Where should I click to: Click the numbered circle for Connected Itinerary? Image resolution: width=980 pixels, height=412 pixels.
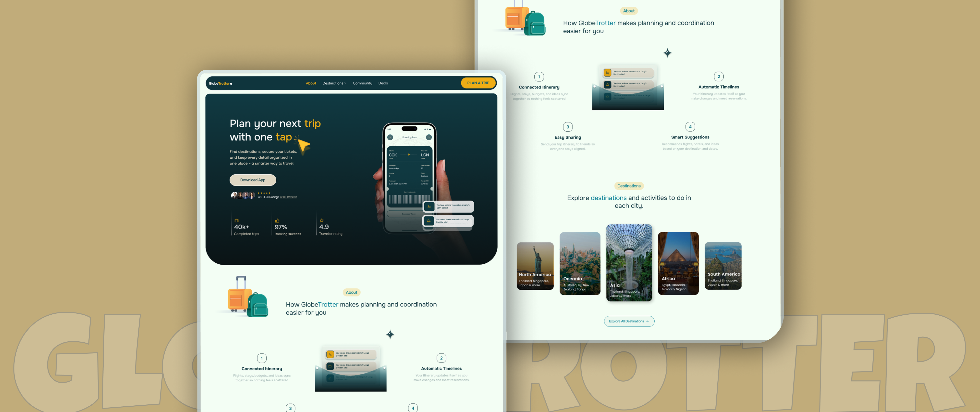coord(262,358)
